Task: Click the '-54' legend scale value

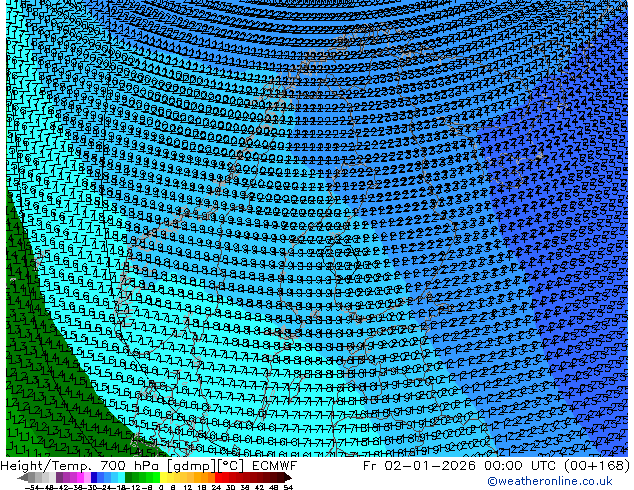Action: coord(32,487)
